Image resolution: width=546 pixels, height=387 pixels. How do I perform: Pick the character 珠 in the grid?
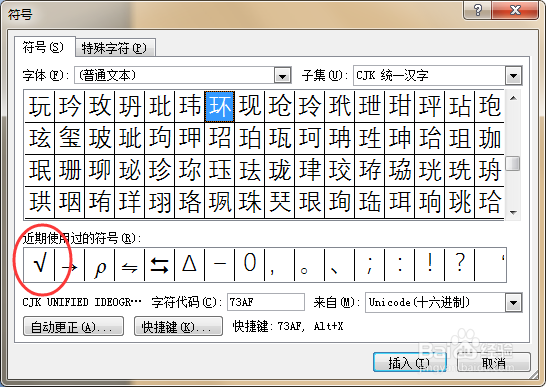pyautogui.click(x=249, y=202)
